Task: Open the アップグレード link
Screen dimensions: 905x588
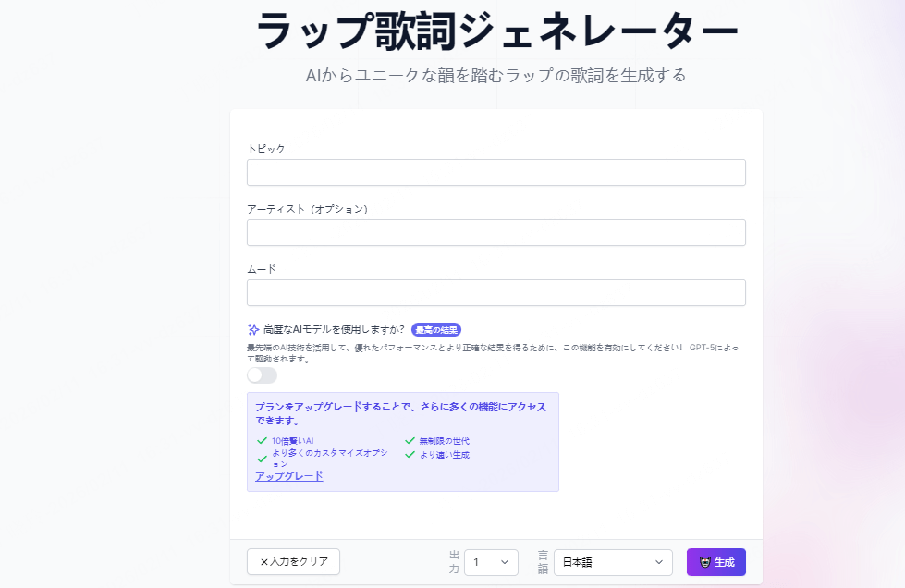Action: pyautogui.click(x=287, y=475)
